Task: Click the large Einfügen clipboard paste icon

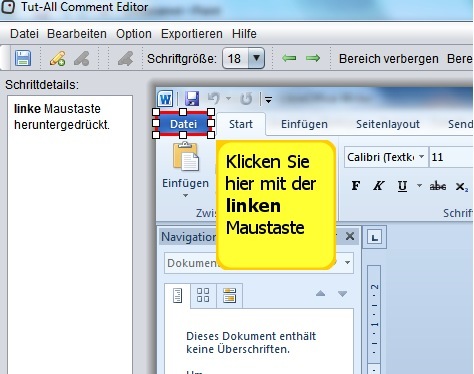Action: (186, 156)
